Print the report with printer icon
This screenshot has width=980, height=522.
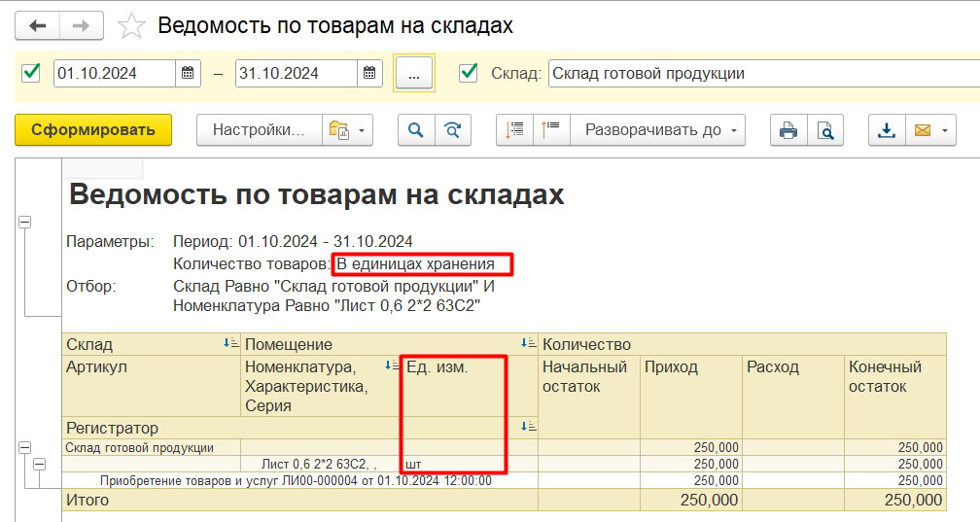(x=788, y=130)
